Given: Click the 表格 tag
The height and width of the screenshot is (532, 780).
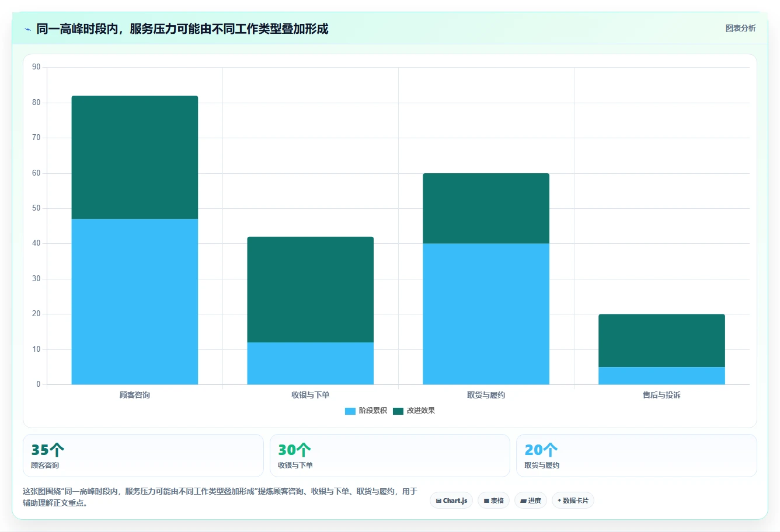Looking at the screenshot, I should [494, 501].
